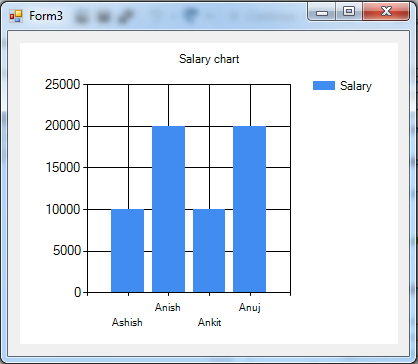Close the Form3 window
The height and width of the screenshot is (364, 418).
tap(386, 13)
